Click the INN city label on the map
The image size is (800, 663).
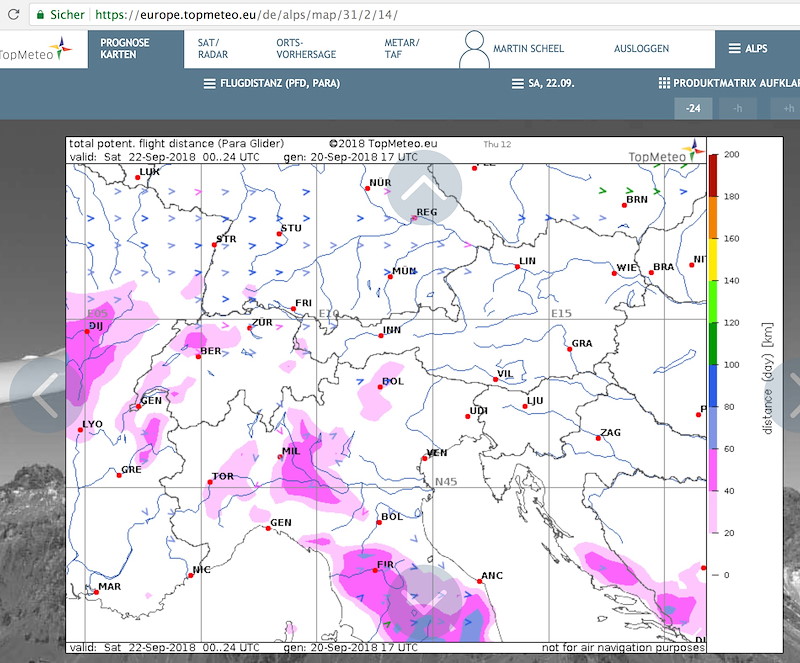pos(392,330)
